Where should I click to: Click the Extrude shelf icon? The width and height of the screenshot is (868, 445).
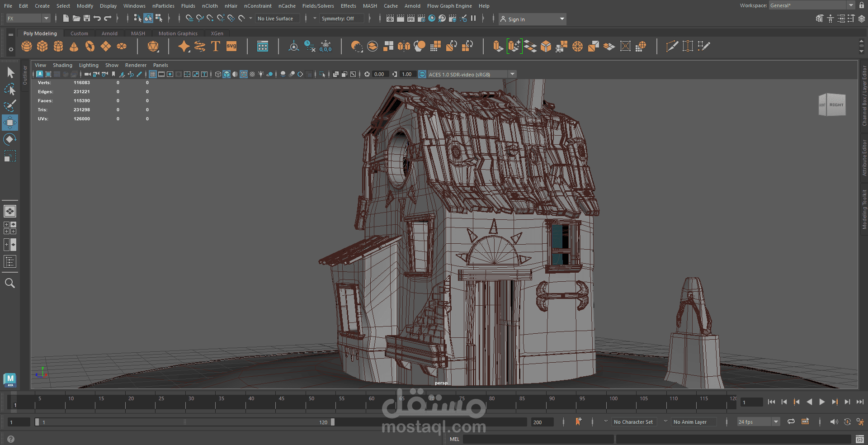point(498,46)
